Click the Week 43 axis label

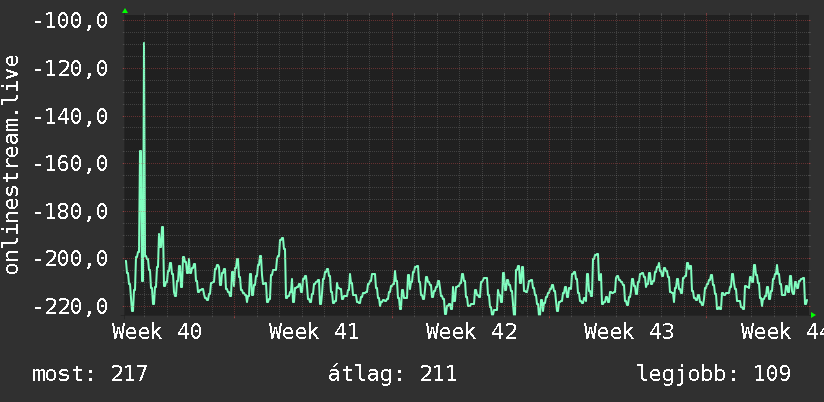(x=629, y=332)
